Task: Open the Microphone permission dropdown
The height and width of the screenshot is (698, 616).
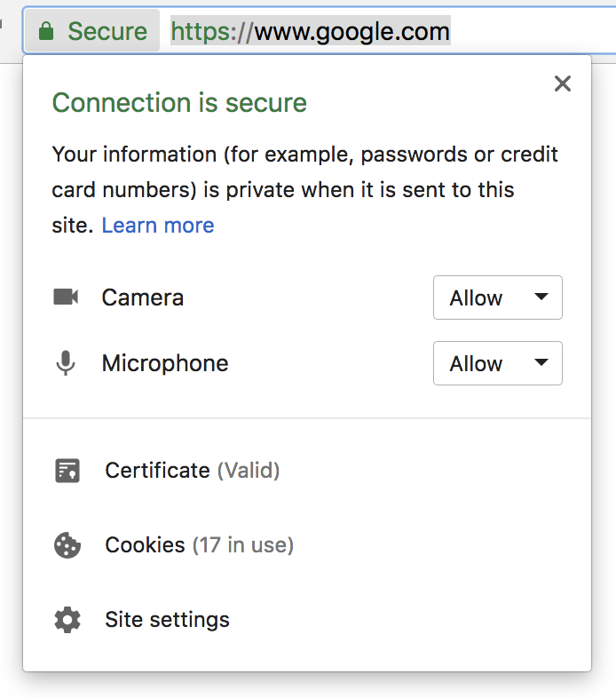Action: (497, 363)
